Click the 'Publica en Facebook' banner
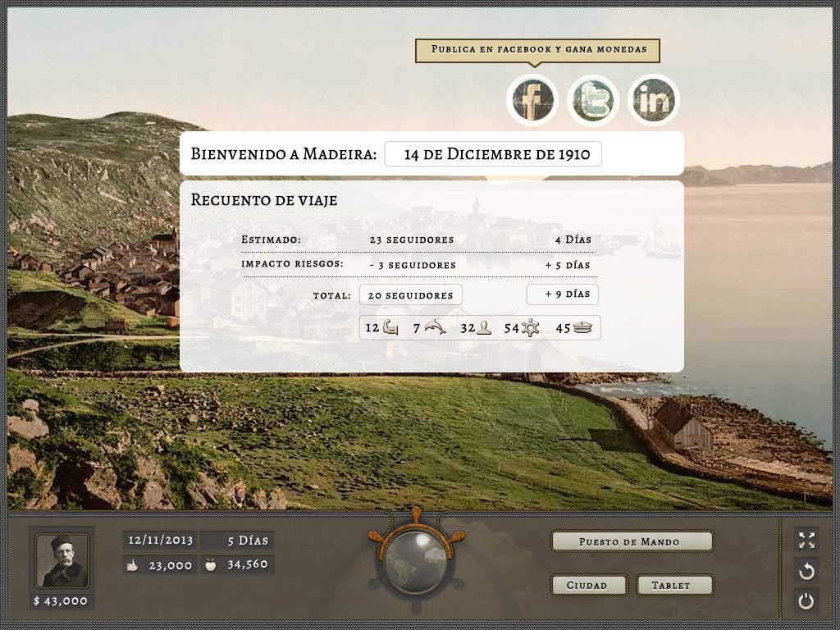 (x=537, y=50)
